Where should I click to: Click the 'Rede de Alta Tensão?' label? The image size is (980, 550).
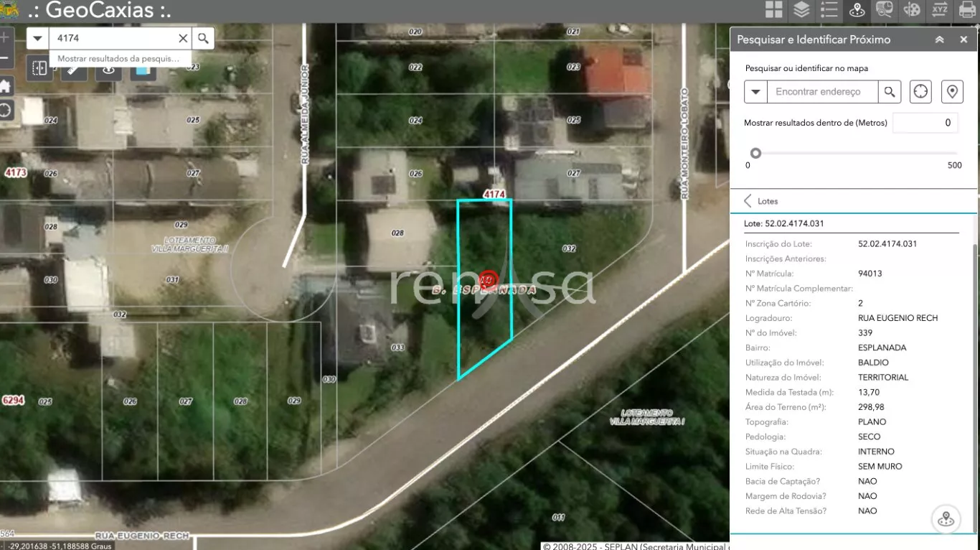tap(786, 511)
